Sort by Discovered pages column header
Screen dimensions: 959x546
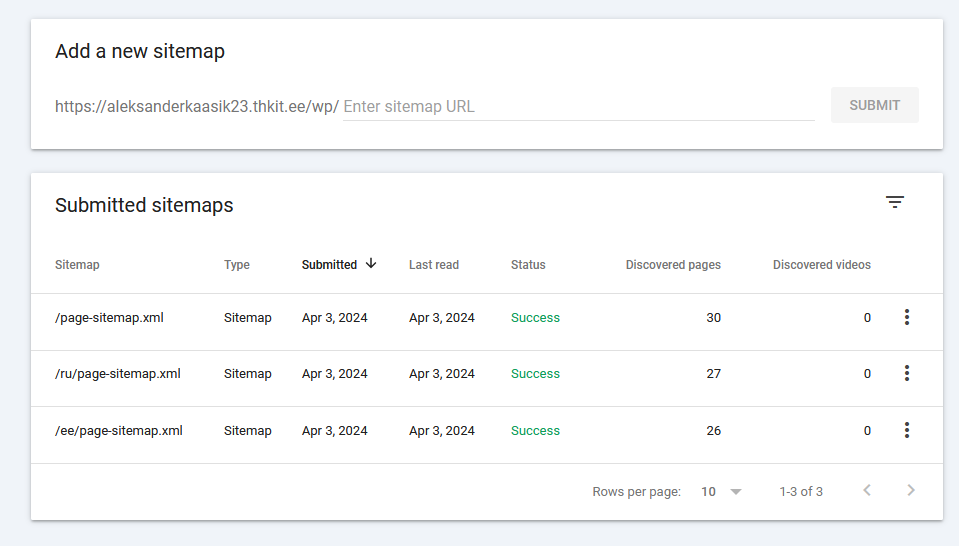tap(673, 265)
